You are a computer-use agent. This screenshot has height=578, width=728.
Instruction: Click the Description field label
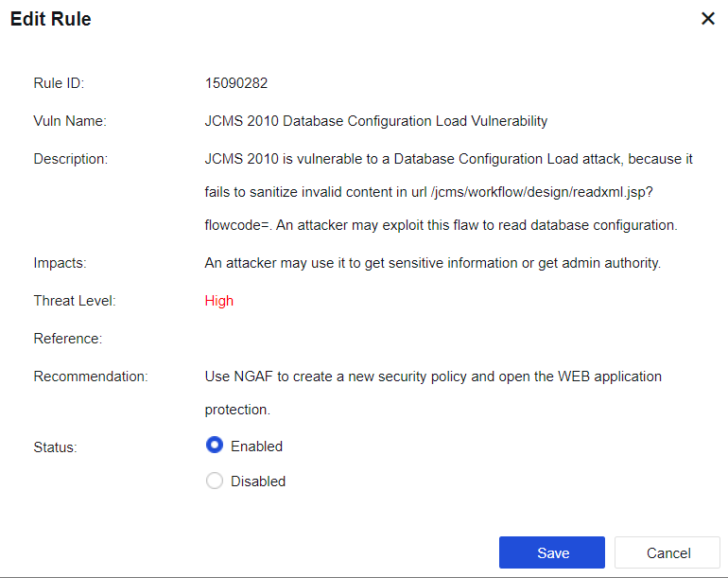(71, 159)
